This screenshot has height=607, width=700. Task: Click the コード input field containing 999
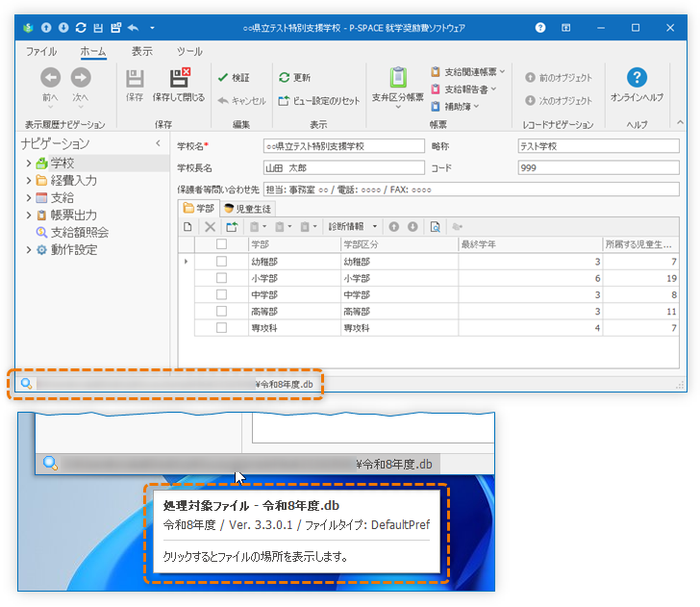[x=599, y=168]
